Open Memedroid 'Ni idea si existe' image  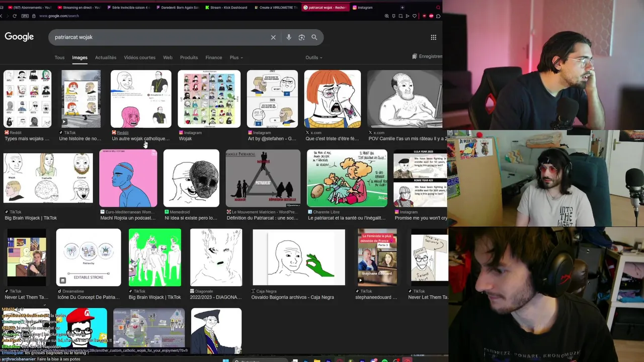[x=191, y=178]
